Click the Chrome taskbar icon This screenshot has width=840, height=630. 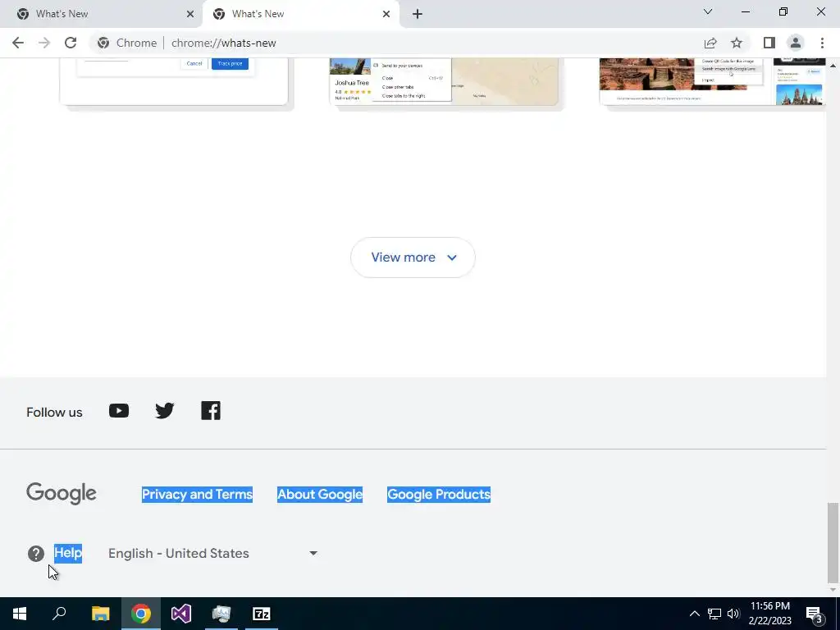click(x=141, y=614)
